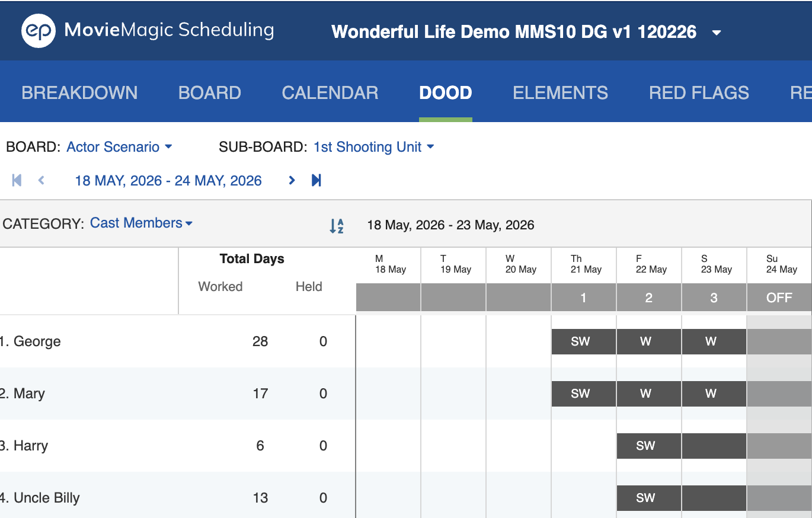Click the previous week arrow

tap(41, 180)
